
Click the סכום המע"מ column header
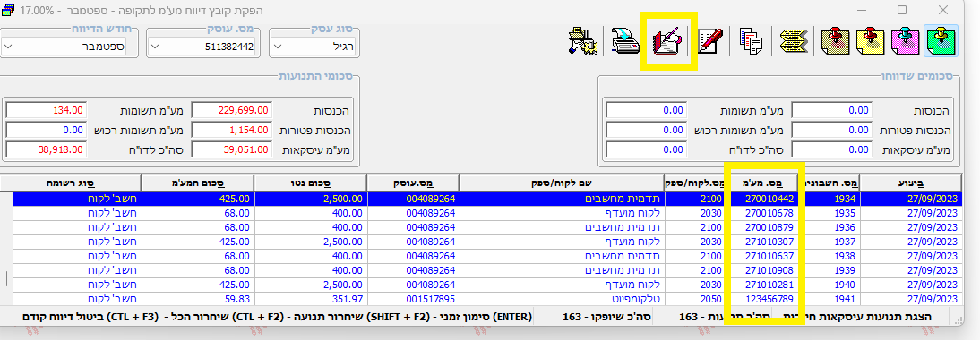coord(197,183)
